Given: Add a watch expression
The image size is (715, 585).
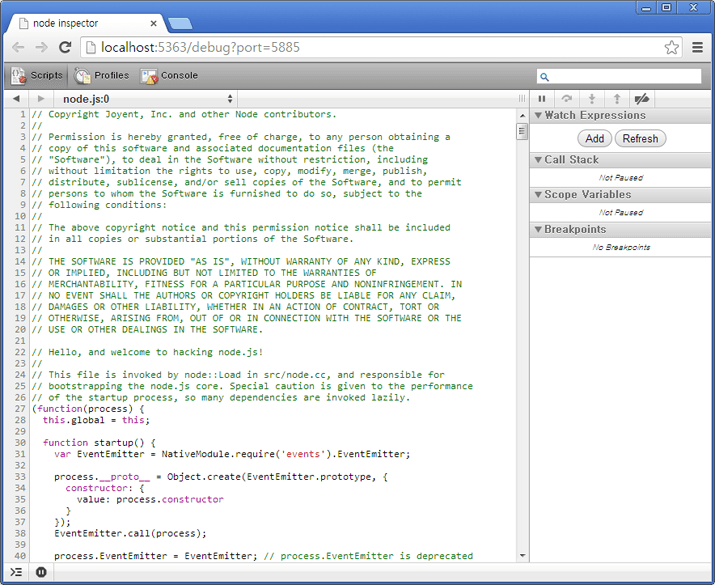Looking at the screenshot, I should (595, 139).
